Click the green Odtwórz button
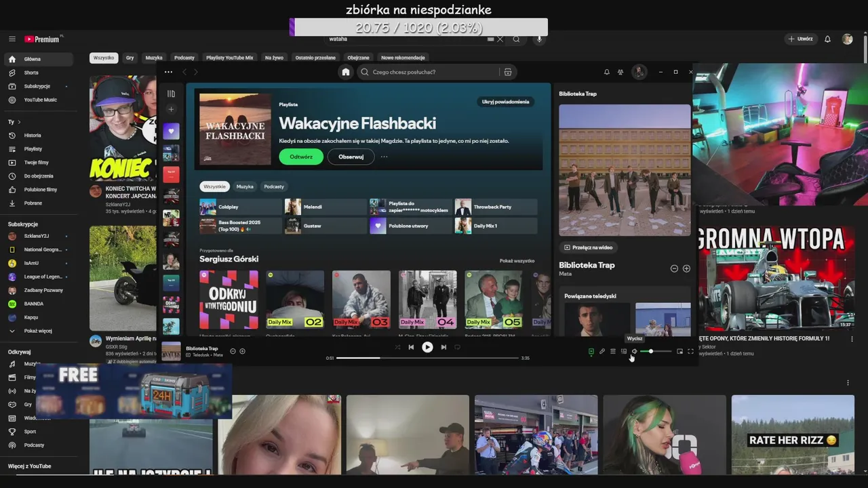 (x=301, y=157)
